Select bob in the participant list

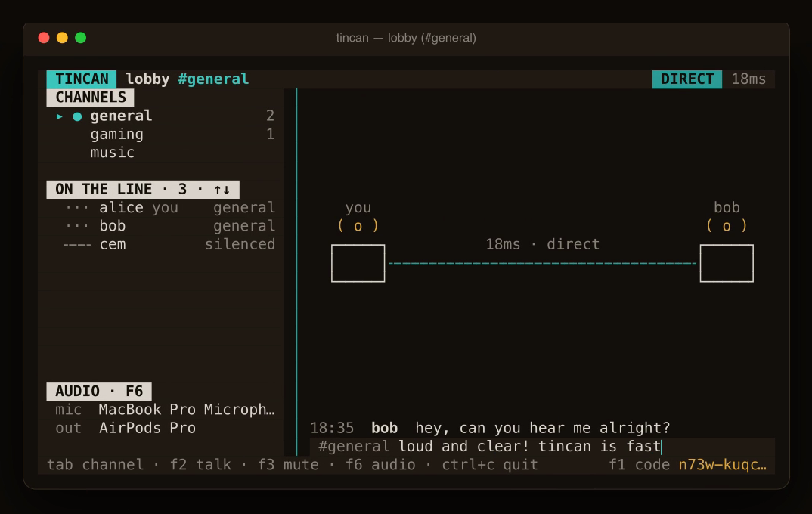(160, 226)
